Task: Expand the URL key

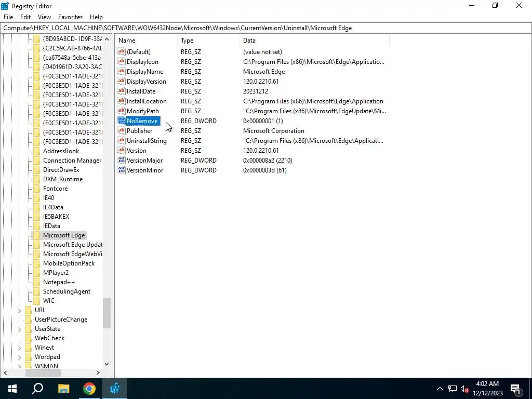Action: 20,310
